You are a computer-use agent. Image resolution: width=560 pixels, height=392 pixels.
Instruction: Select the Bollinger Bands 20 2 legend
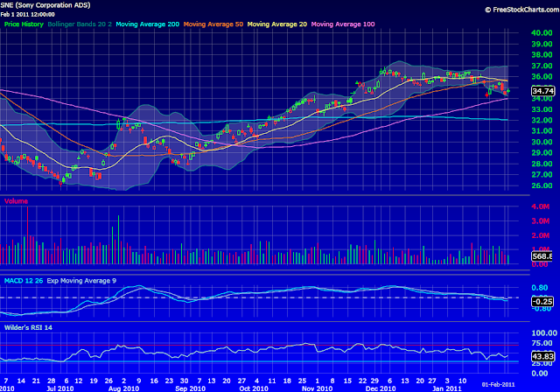click(80, 24)
